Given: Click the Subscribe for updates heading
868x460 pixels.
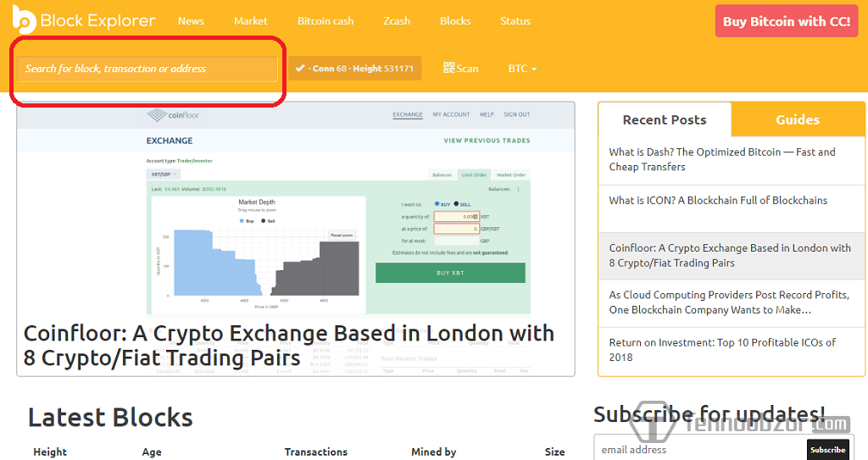Looking at the screenshot, I should (709, 414).
